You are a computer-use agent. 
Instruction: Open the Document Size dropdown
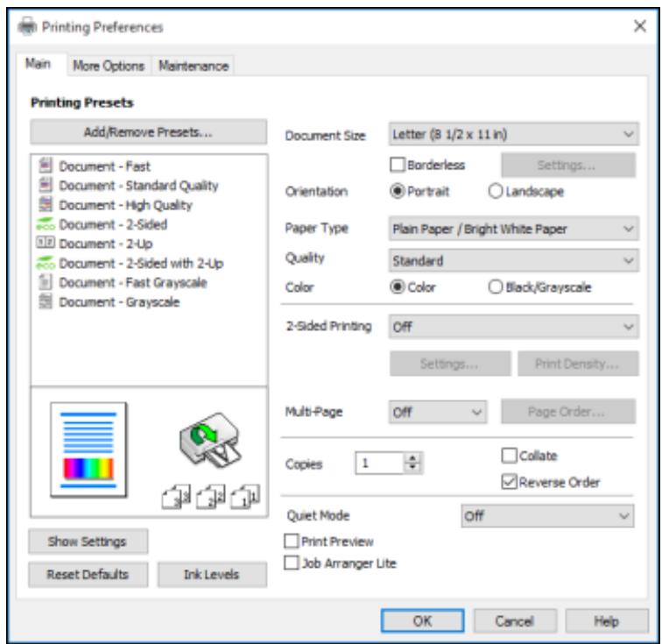click(x=513, y=134)
